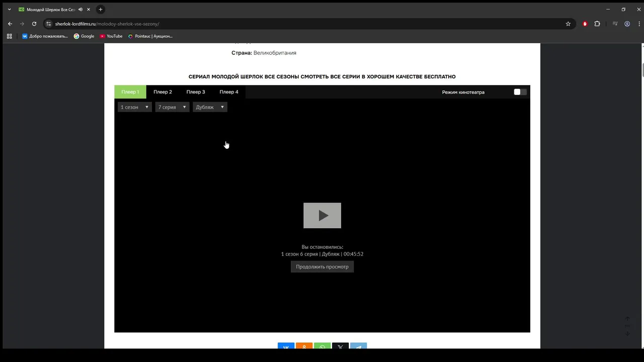Open the tab search chevron
This screenshot has width=644, height=362.
pos(9,10)
